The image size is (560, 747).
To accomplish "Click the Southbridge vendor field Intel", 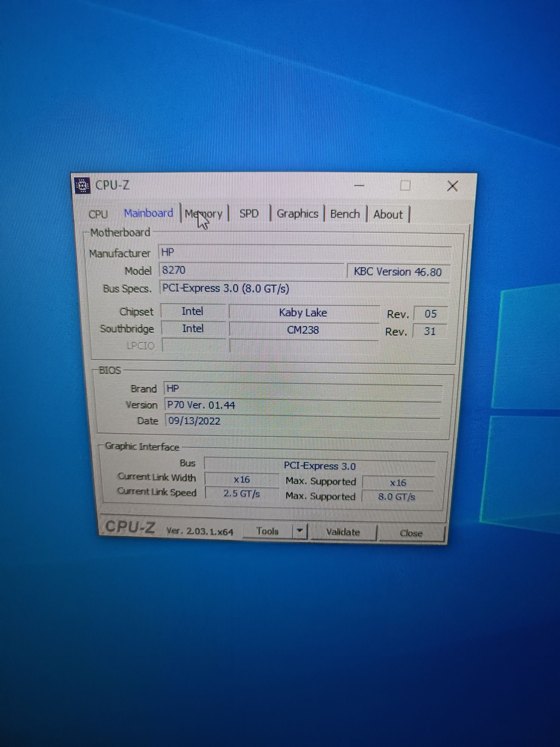I will tap(193, 329).
